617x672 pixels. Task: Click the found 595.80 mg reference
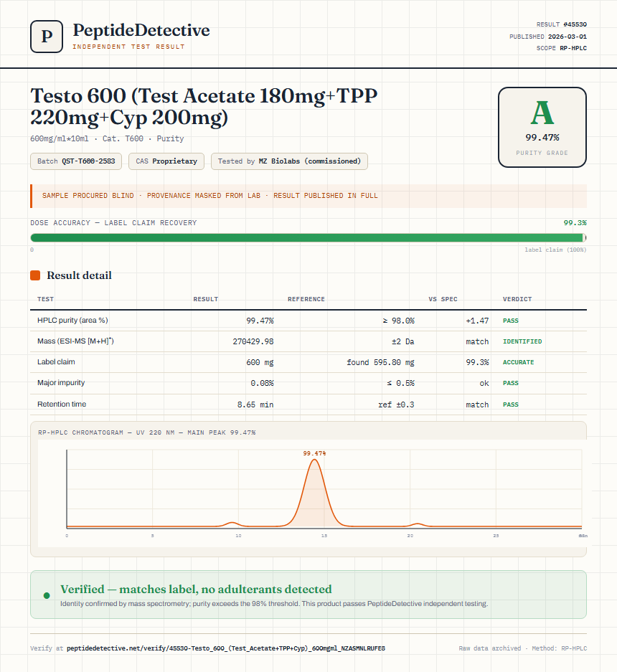[380, 363]
